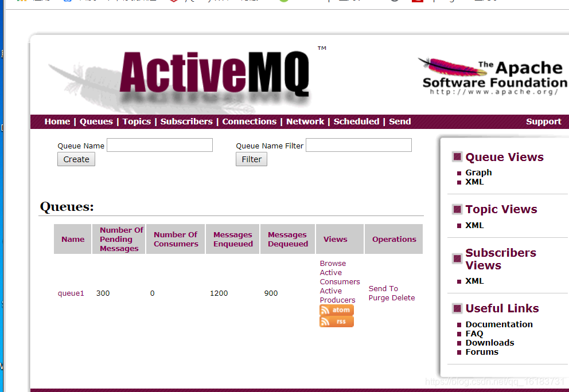Click the Views column header

tap(340, 239)
